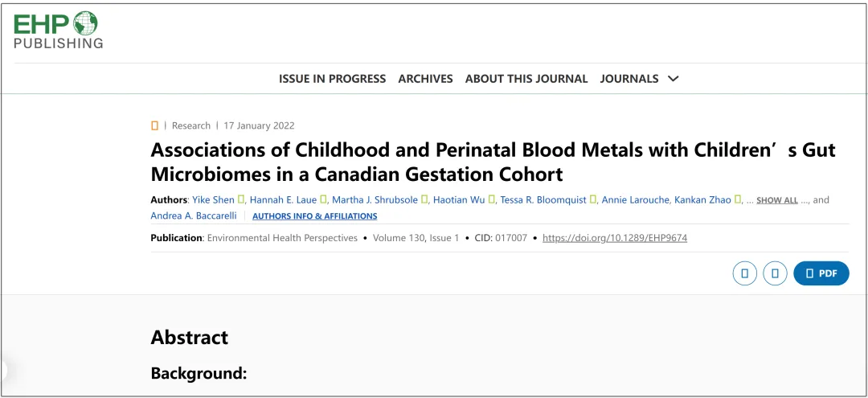Viewport: 868px width, 398px height.
Task: Open the Issue in Progress menu item
Action: pos(332,79)
